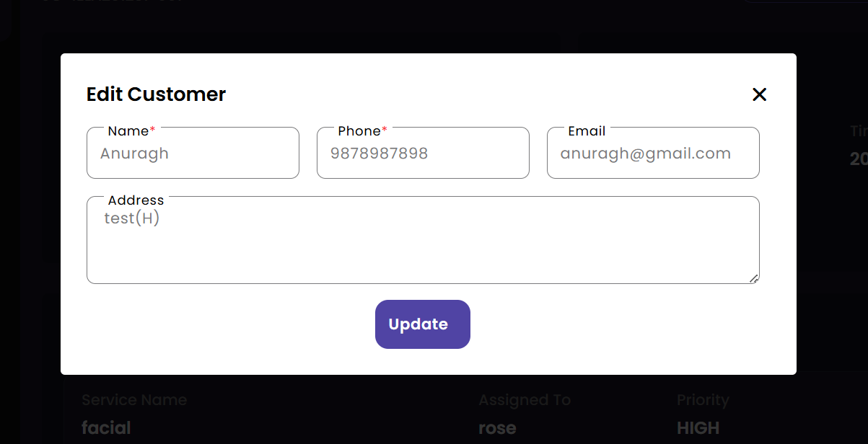Screen dimensions: 868x444
Task: Click the Name input field
Action: coord(193,154)
